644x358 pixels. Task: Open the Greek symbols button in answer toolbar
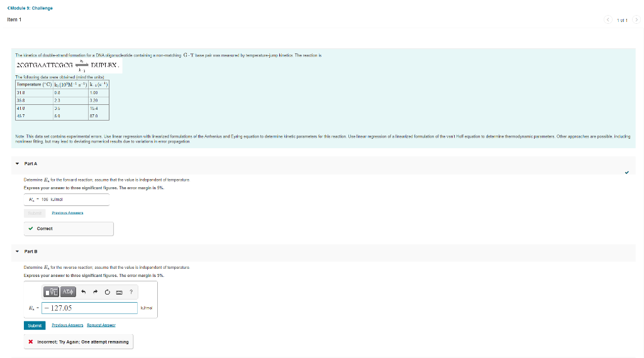[68, 292]
